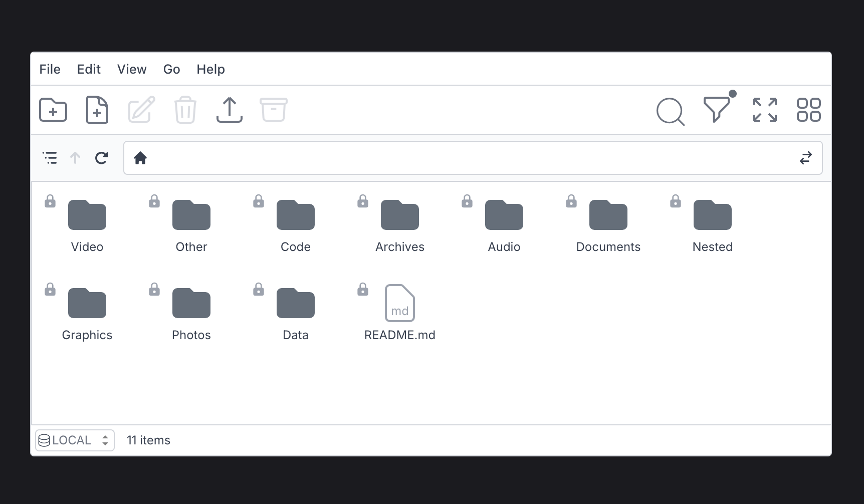Viewport: 864px width, 504px height.
Task: Unlock the Documents folder padlock
Action: coord(571,201)
